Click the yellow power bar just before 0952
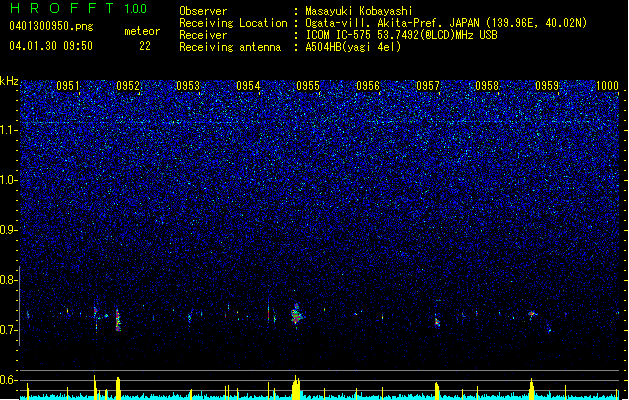 tap(118, 388)
